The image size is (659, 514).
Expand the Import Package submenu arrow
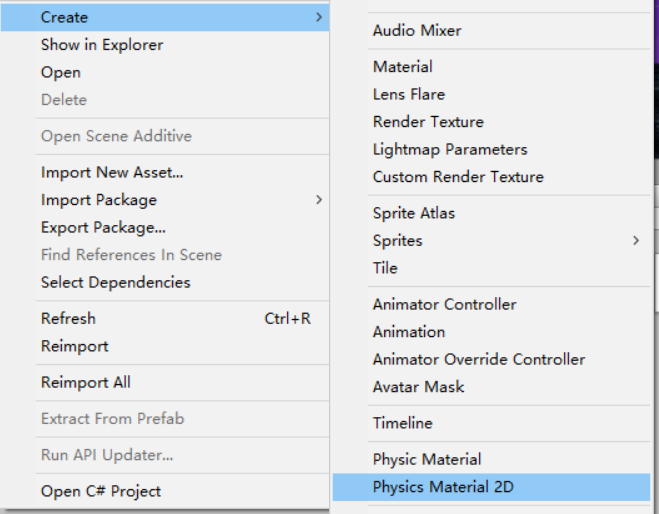pyautogui.click(x=318, y=200)
